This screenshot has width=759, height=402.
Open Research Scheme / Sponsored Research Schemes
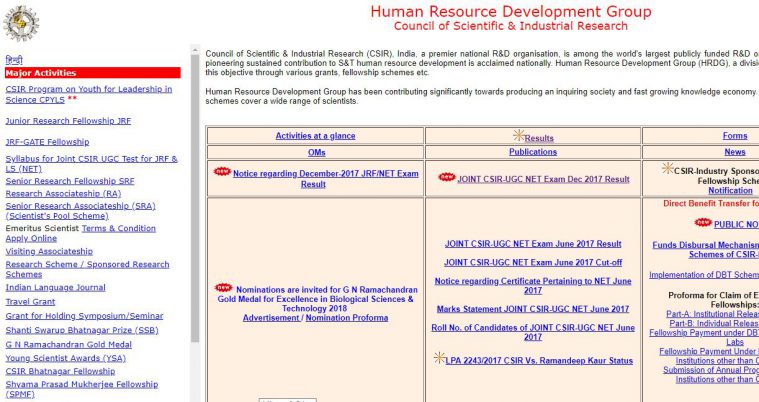point(87,269)
